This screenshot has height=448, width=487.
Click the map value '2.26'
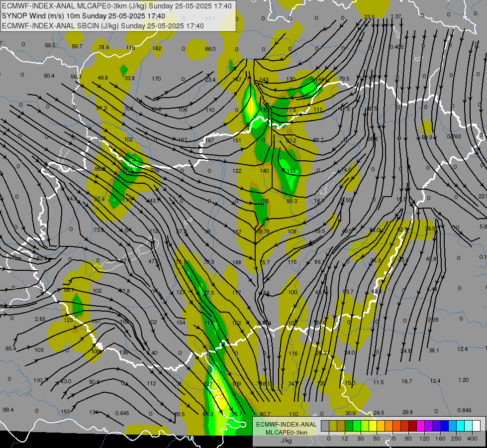click(x=433, y=320)
